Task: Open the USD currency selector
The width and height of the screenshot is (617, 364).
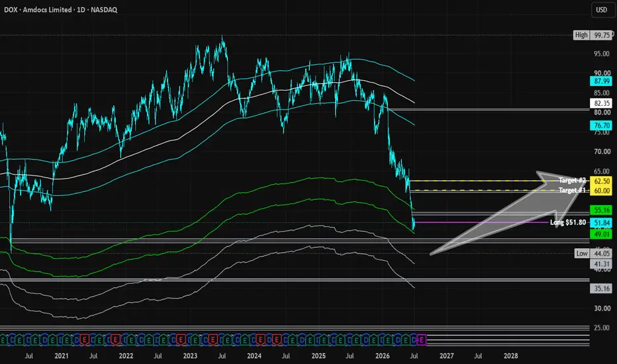Action: pyautogui.click(x=602, y=10)
